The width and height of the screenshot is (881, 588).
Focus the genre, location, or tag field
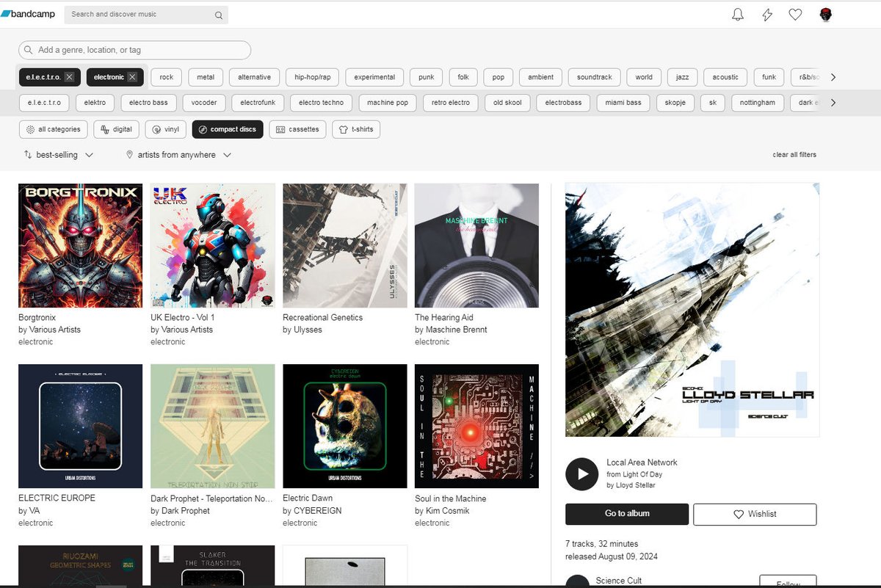pyautogui.click(x=135, y=50)
